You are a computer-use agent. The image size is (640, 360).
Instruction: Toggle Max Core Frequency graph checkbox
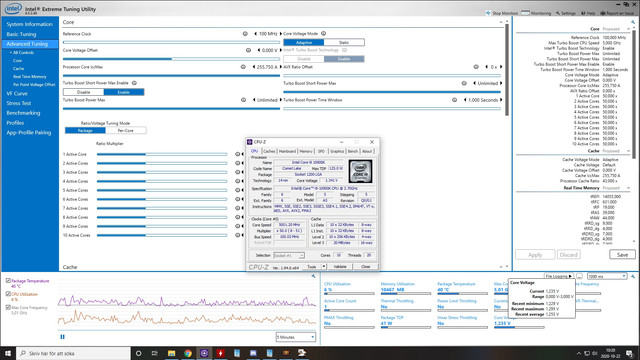tap(8, 307)
